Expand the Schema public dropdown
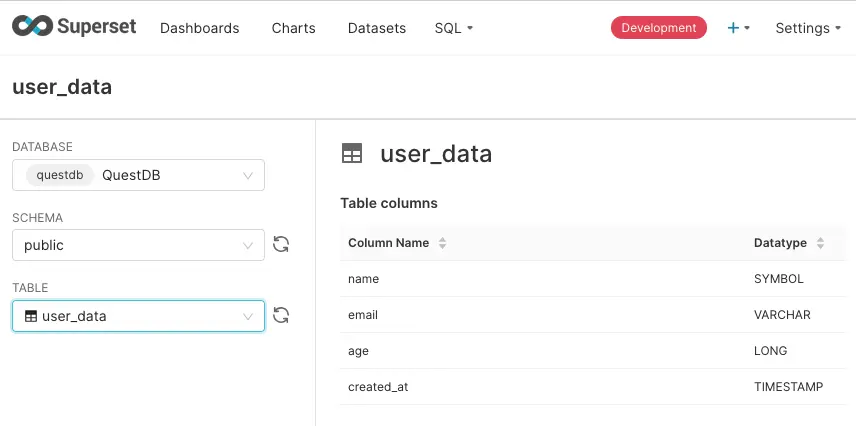This screenshot has width=856, height=426. (138, 245)
